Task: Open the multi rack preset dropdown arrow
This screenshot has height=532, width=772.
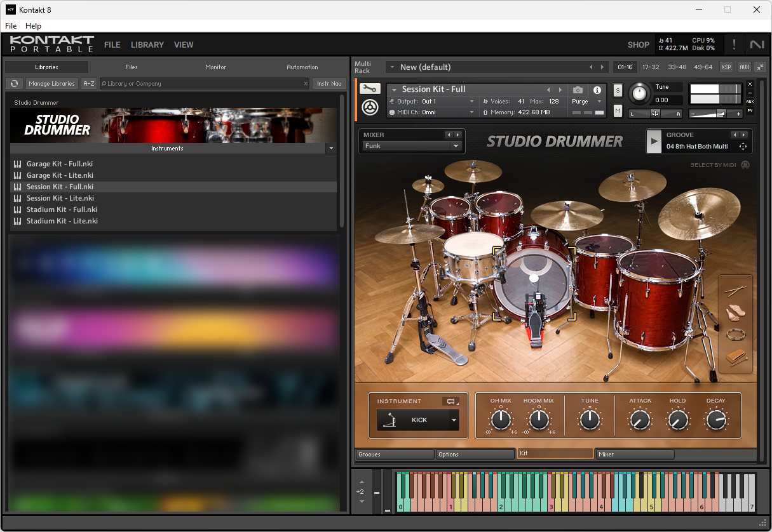Action: tap(393, 67)
